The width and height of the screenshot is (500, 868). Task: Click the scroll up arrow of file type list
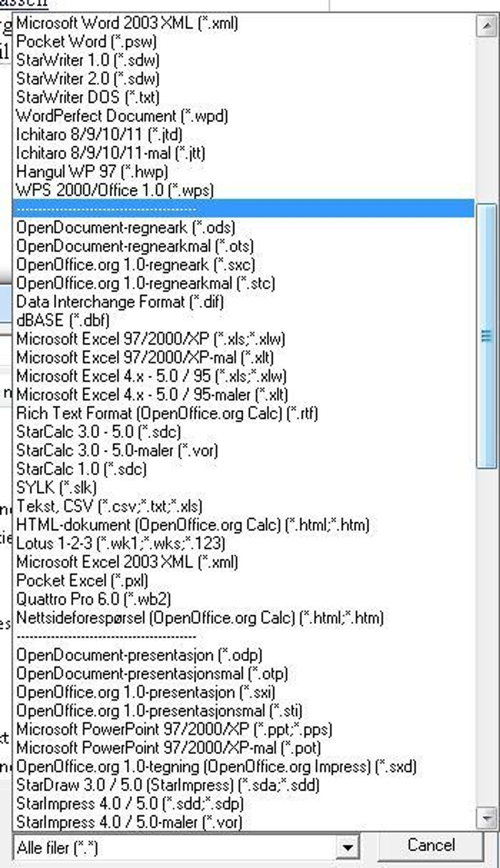point(486,26)
